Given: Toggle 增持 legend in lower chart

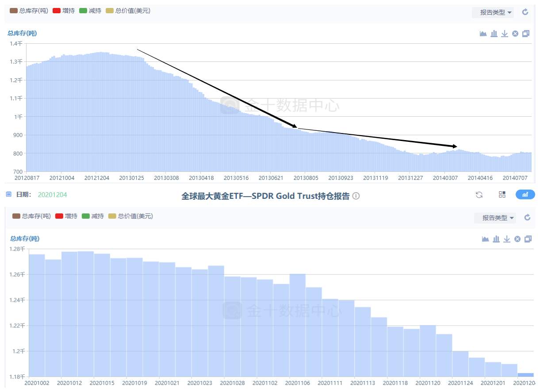Looking at the screenshot, I should 66,216.
